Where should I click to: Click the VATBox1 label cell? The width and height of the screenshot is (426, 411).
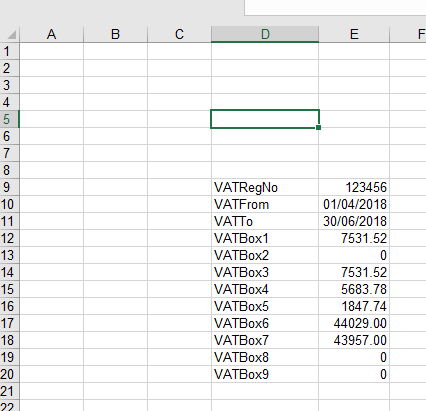[x=265, y=238]
